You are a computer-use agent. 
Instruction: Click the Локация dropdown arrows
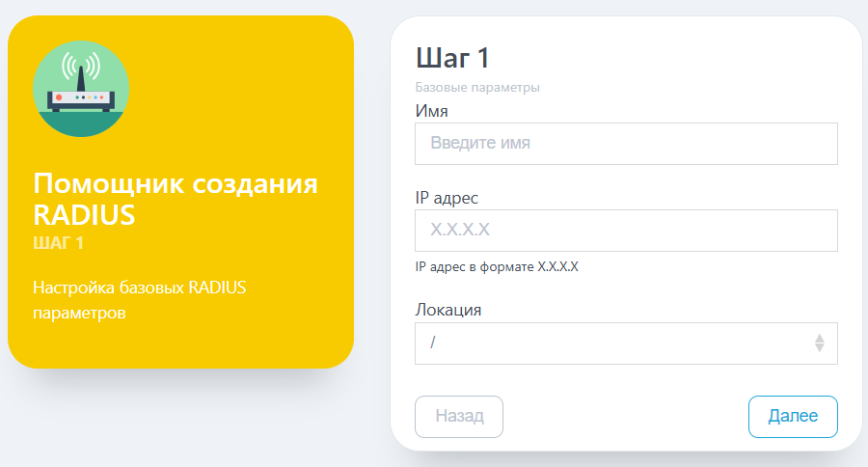pos(819,343)
